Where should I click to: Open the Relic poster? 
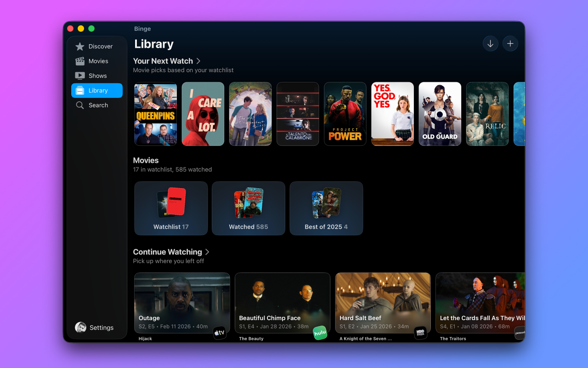pyautogui.click(x=487, y=114)
